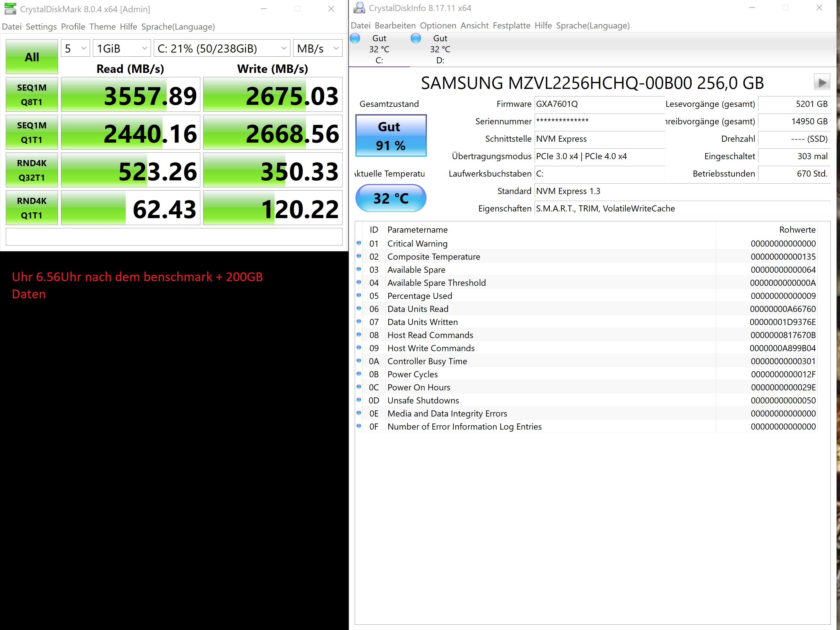The height and width of the screenshot is (630, 840).
Task: Click the Lesevorgänge value 5201 GB
Action: coord(794,104)
